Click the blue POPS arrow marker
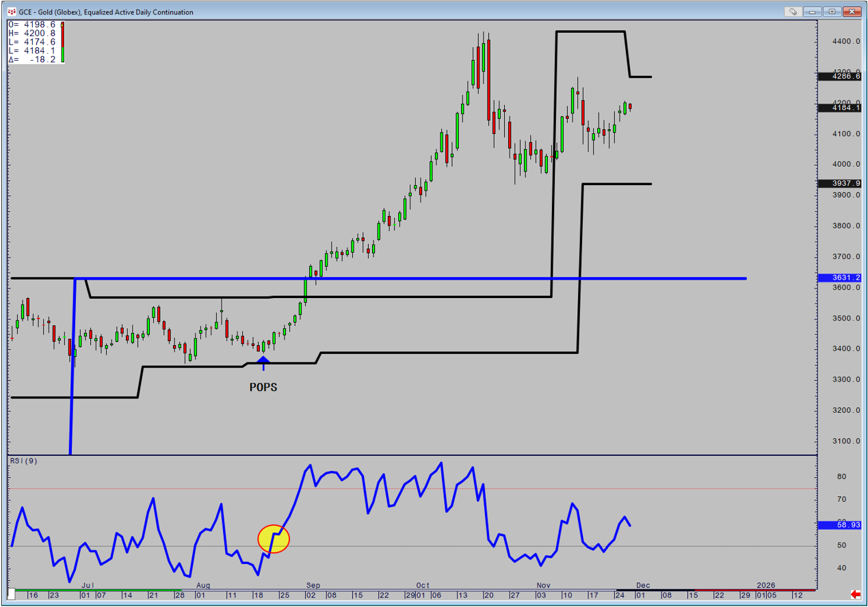Screen dimensions: 868x607 [x=263, y=361]
